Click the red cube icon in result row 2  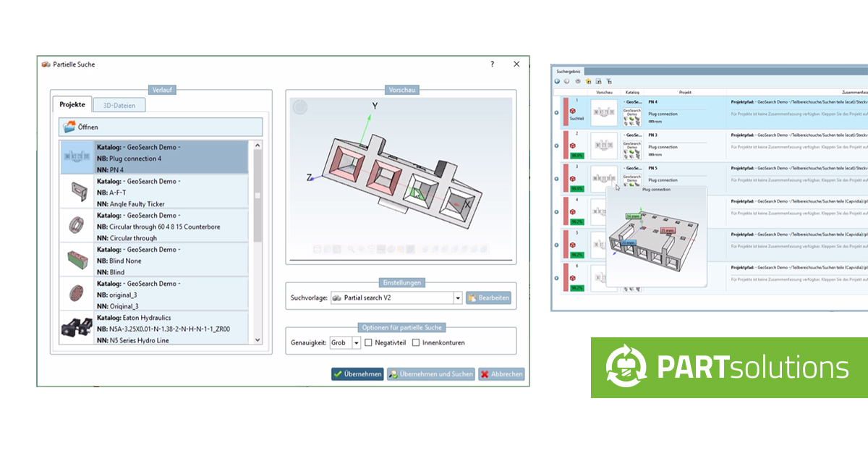point(572,144)
